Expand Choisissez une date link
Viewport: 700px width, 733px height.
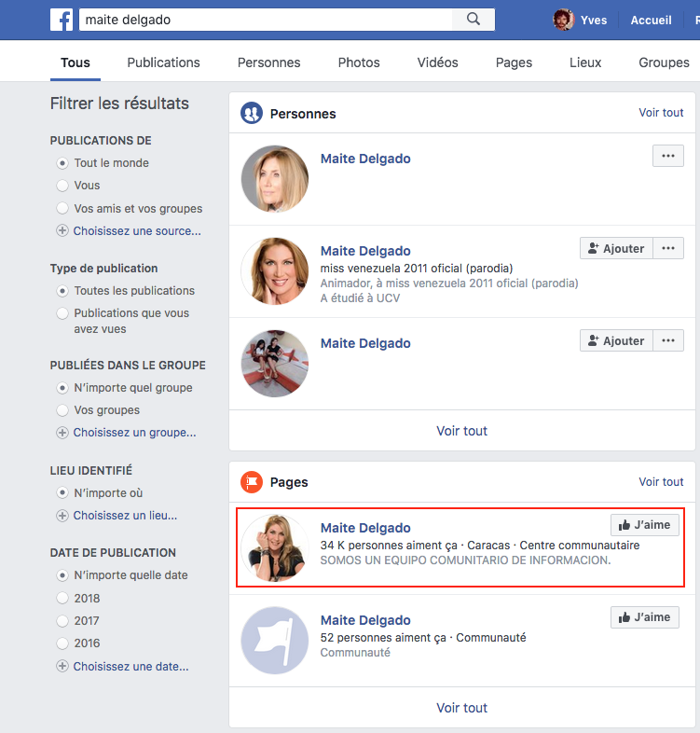pos(130,666)
